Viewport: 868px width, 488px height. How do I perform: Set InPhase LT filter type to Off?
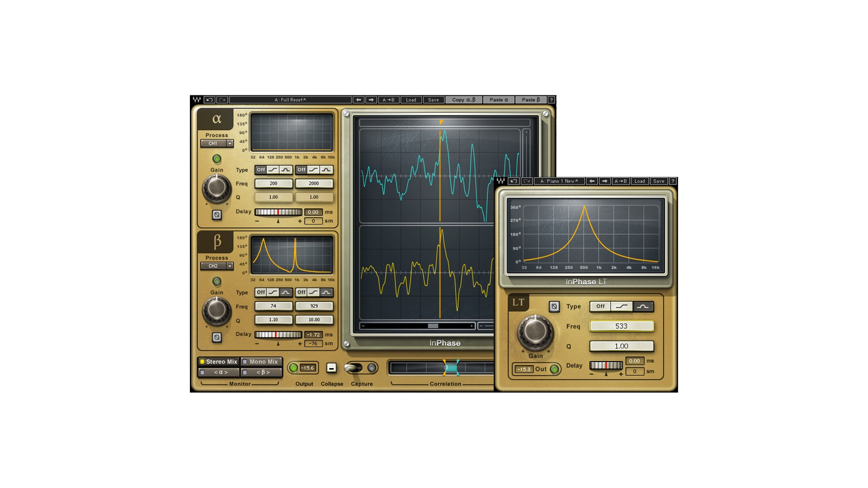(x=601, y=306)
